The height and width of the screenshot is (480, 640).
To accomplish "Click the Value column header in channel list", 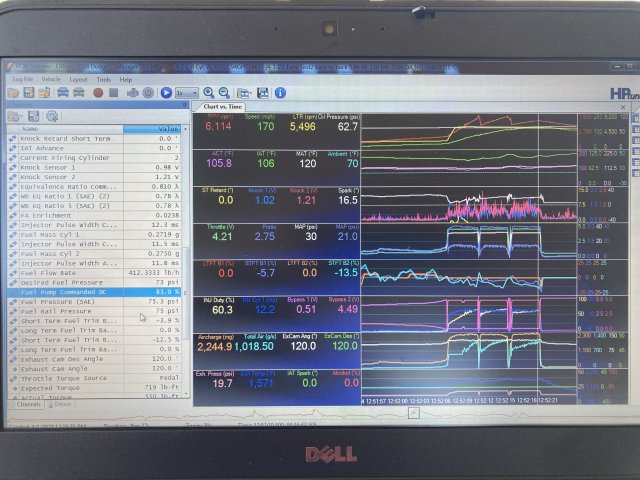I will coord(167,129).
